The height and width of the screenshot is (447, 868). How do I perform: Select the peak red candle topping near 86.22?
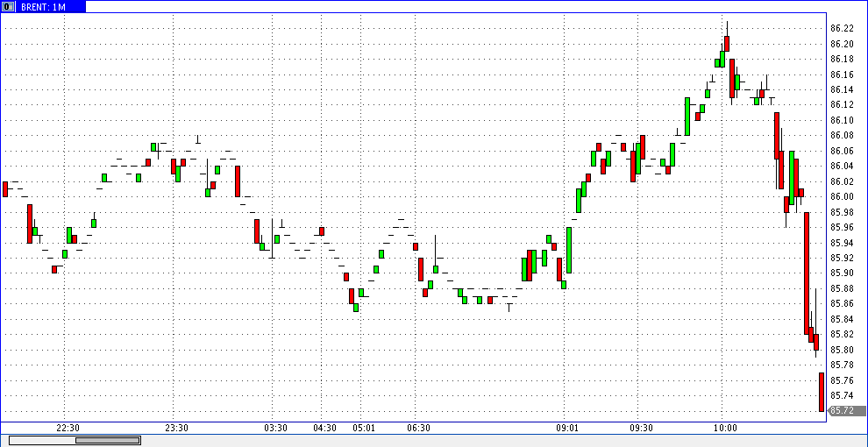coord(727,43)
